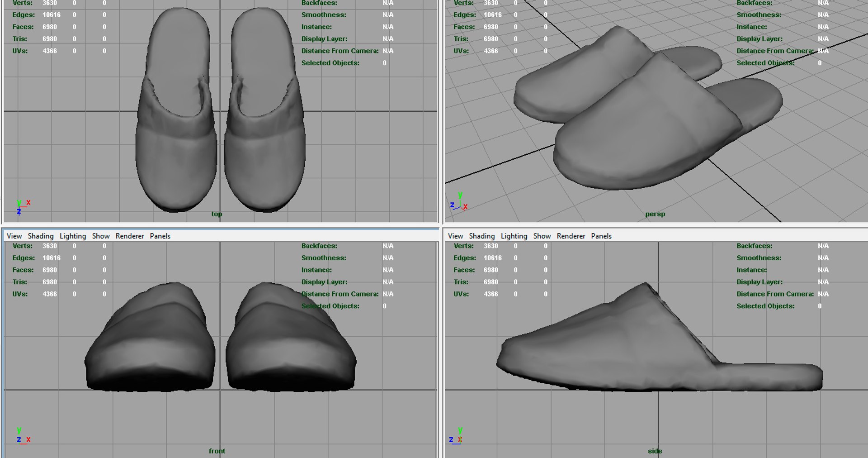
Task: Click 'Instance:' in the front viewport
Action: coord(316,270)
